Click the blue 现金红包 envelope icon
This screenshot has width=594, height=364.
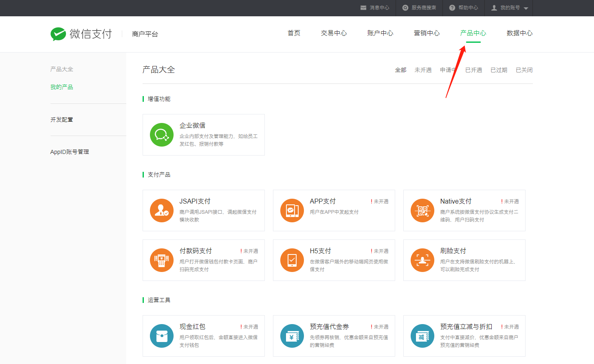(162, 336)
